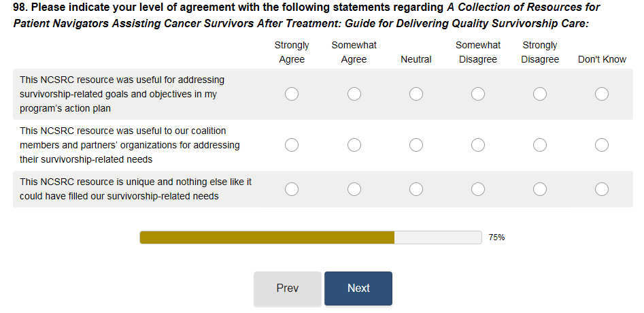The height and width of the screenshot is (313, 644).
Task: Click the 75% survey progress bar
Action: pos(311,237)
